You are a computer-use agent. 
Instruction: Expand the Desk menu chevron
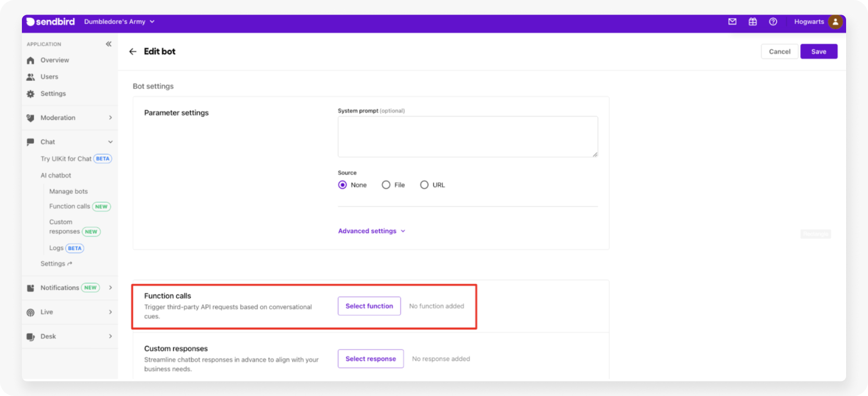click(x=110, y=336)
